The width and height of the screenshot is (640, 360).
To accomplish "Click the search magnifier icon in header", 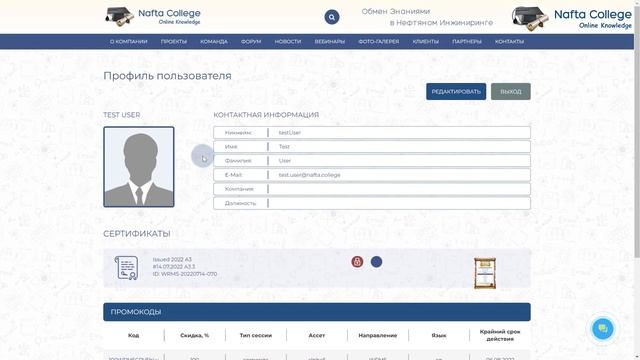I will (331, 17).
